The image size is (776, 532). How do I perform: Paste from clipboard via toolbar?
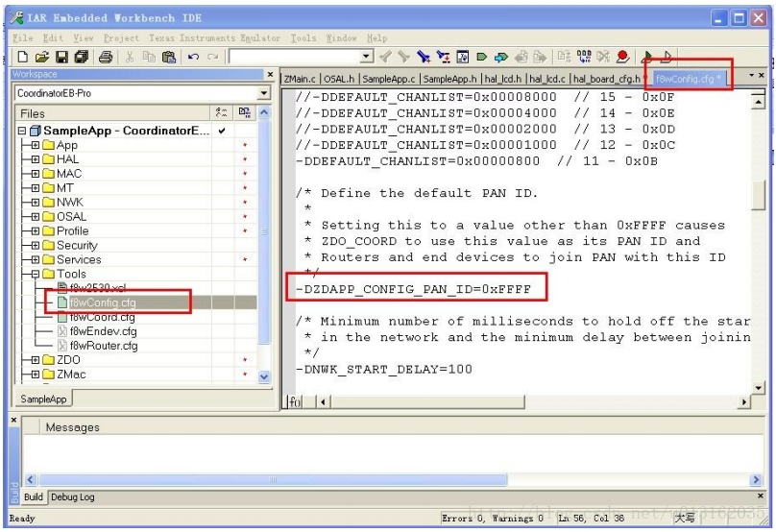click(x=169, y=57)
